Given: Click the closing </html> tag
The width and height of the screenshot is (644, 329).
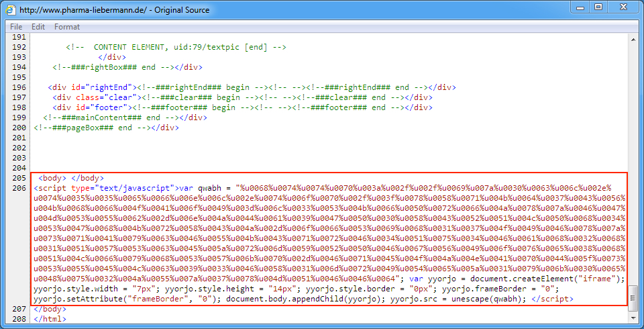Looking at the screenshot, I should tap(50, 319).
